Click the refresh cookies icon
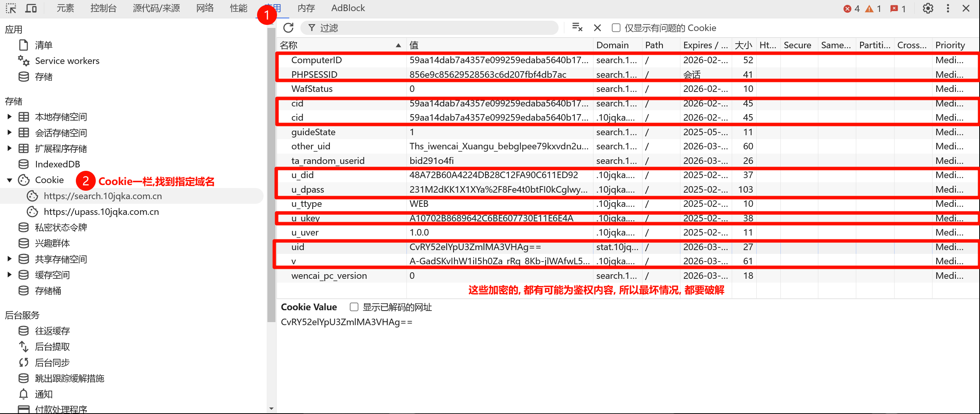 (288, 28)
